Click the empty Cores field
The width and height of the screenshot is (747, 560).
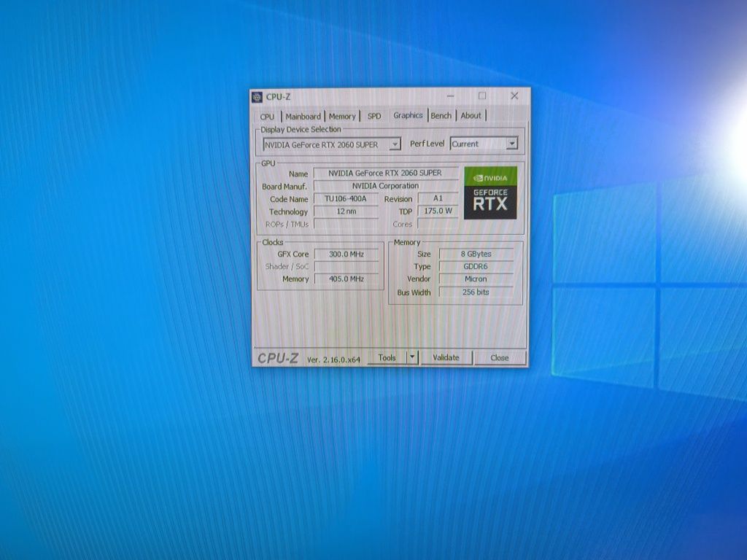(438, 224)
